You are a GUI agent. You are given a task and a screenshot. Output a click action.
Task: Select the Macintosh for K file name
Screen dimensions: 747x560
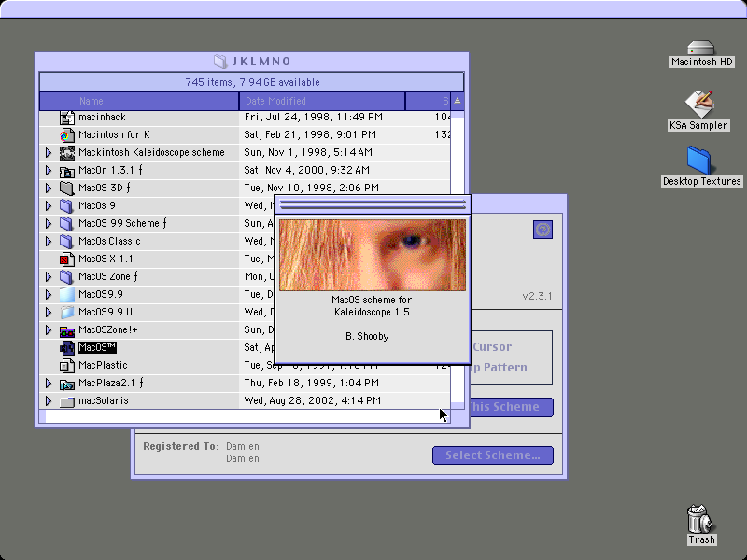114,134
